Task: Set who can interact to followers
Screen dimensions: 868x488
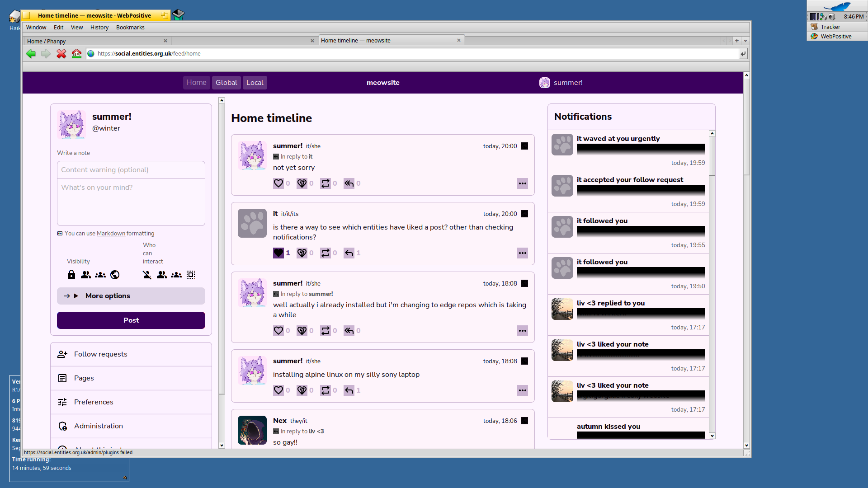Action: click(162, 275)
